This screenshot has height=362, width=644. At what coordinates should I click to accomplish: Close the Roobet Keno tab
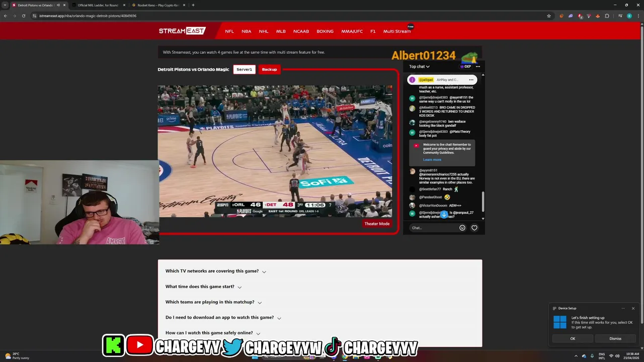(x=184, y=5)
